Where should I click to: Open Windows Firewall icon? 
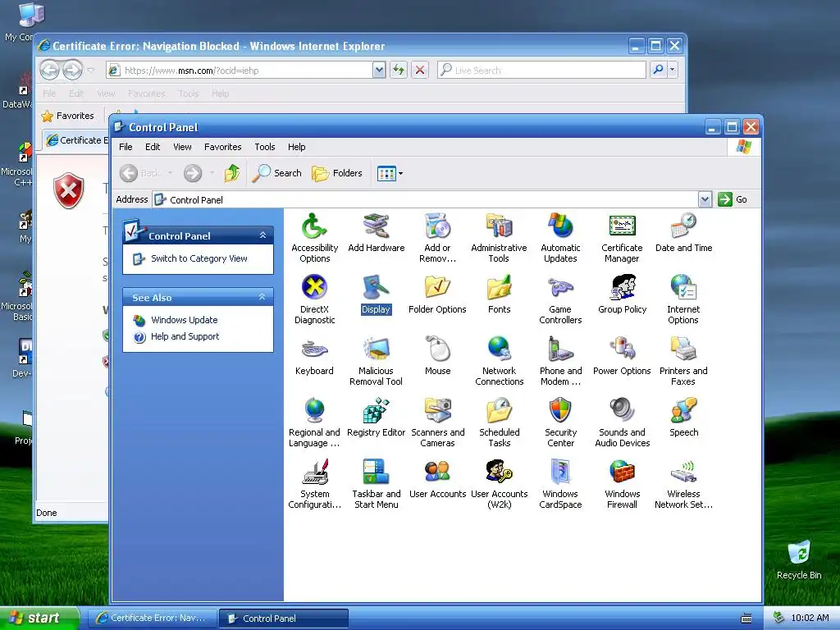point(622,484)
